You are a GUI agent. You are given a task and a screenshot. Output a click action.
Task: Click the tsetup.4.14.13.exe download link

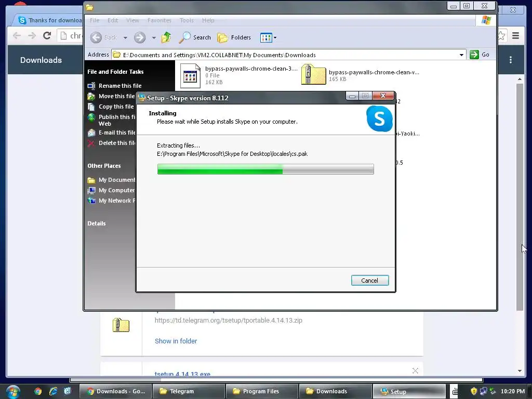[182, 374]
